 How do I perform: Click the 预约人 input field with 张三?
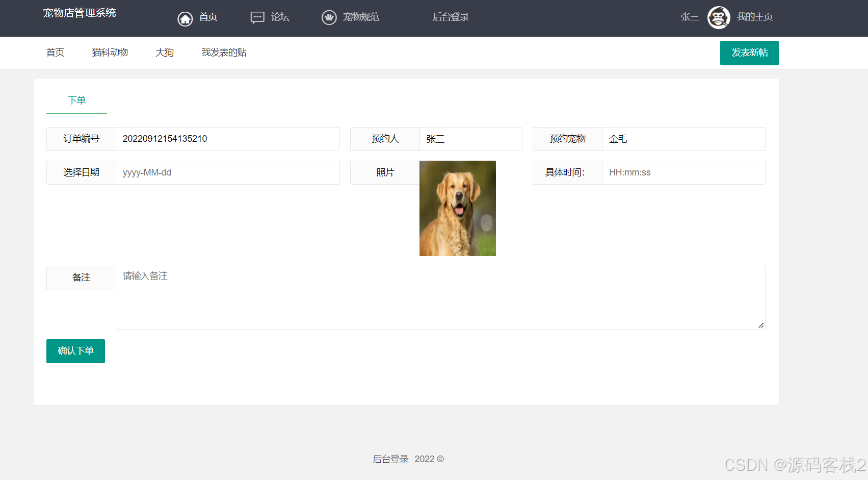coord(471,139)
